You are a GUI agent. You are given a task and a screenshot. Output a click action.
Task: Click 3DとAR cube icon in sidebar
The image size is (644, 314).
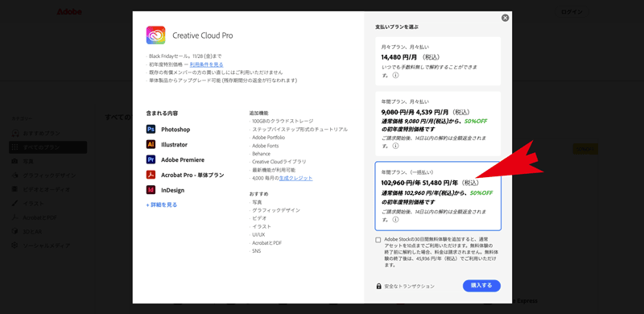pos(15,231)
